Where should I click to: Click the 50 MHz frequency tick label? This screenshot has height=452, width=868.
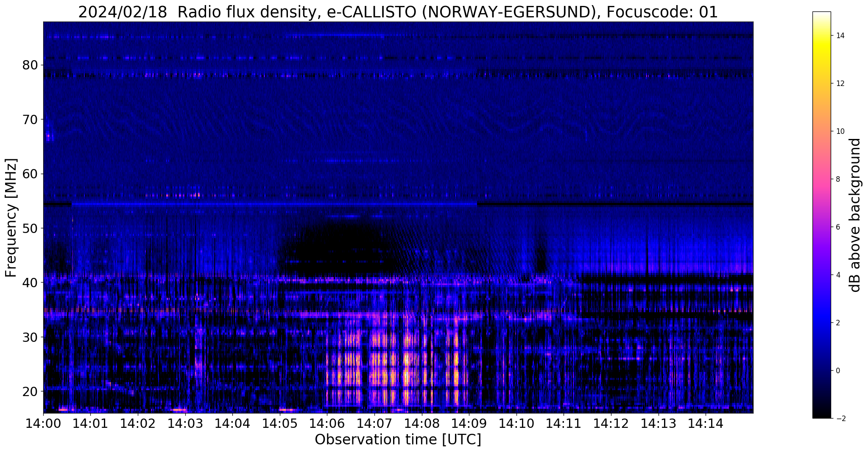click(30, 228)
